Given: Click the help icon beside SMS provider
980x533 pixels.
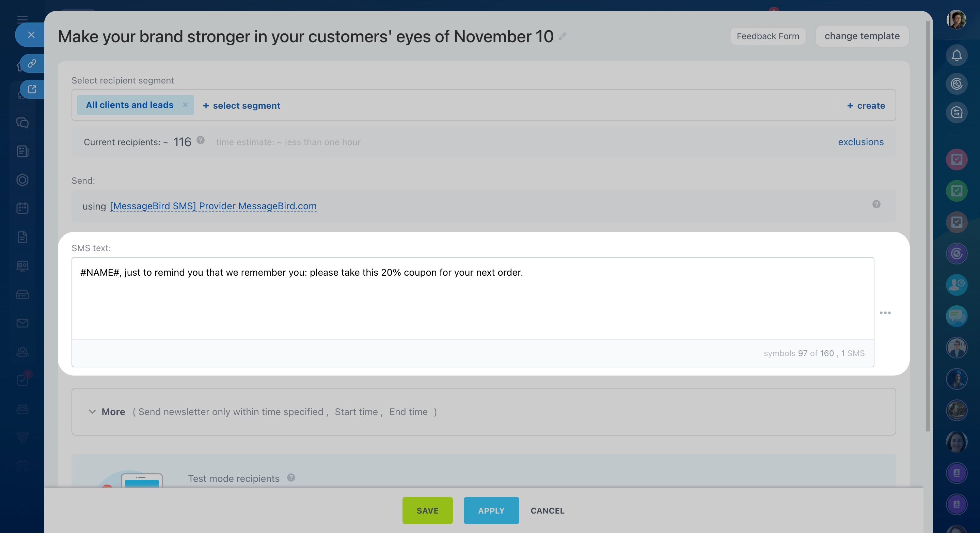Looking at the screenshot, I should click(876, 204).
